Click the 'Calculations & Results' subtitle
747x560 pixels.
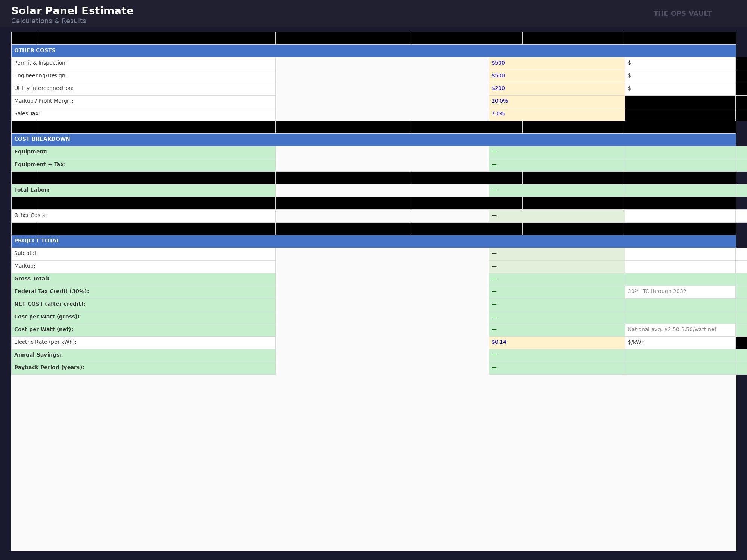coord(49,21)
